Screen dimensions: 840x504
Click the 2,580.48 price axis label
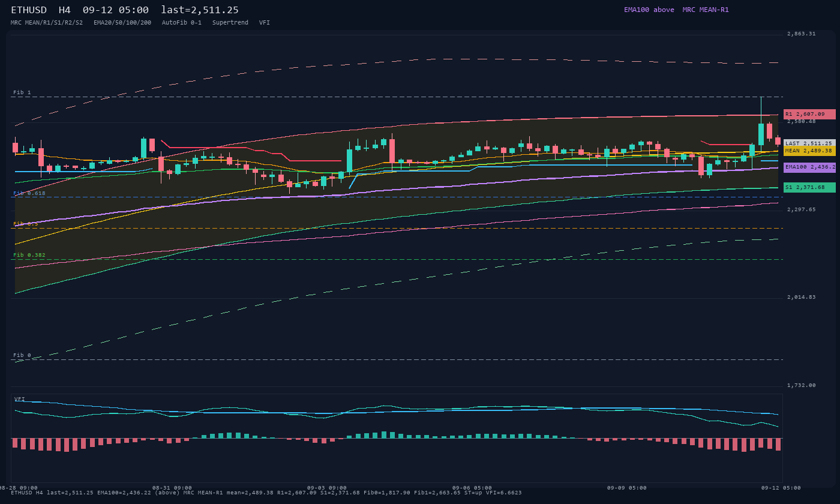(802, 121)
